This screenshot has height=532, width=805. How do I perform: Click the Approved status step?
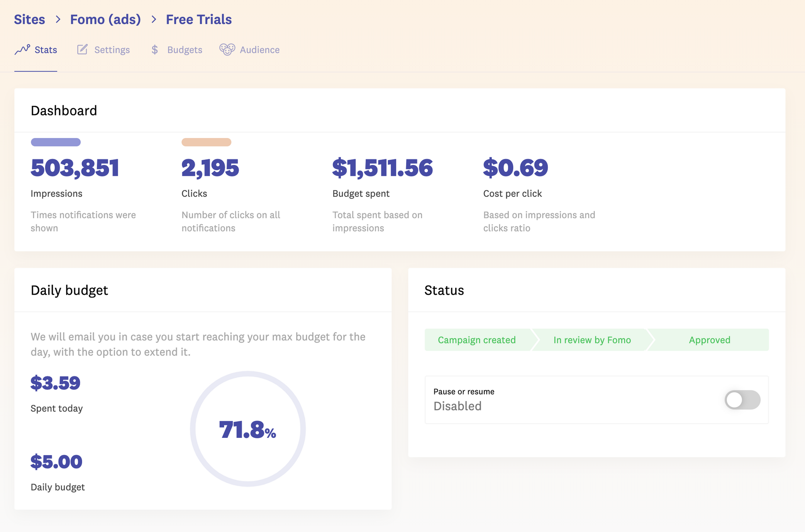(x=709, y=340)
